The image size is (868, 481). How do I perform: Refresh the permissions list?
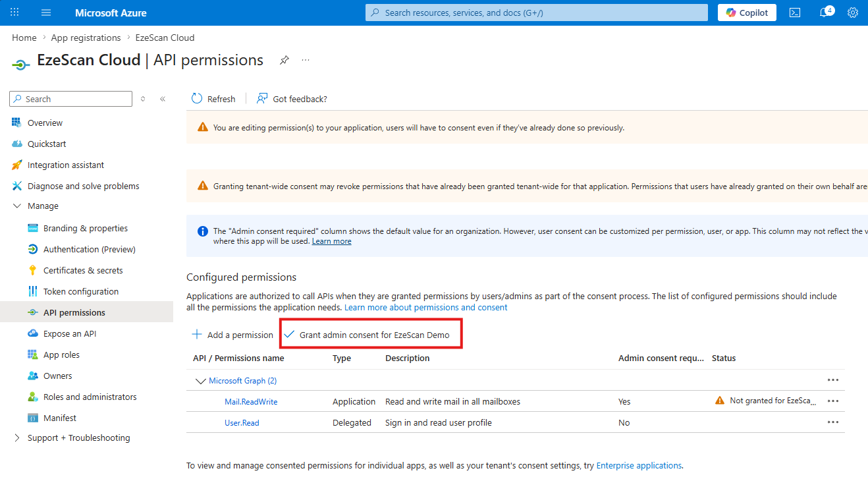(213, 99)
